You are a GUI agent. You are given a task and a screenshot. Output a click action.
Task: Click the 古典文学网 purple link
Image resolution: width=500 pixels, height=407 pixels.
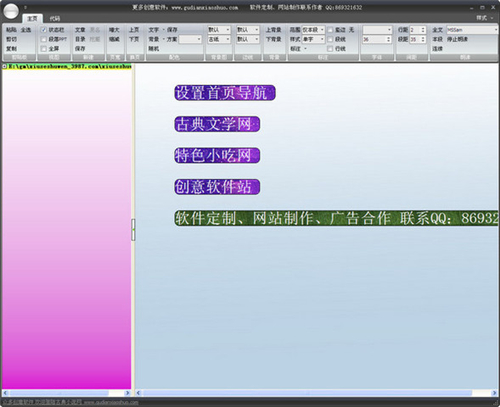(x=217, y=124)
